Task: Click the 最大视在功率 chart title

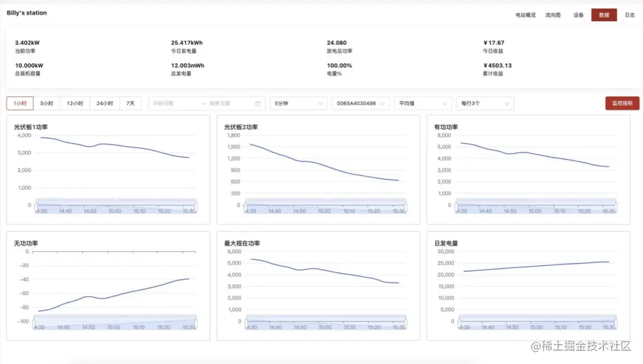Action: coord(242,244)
